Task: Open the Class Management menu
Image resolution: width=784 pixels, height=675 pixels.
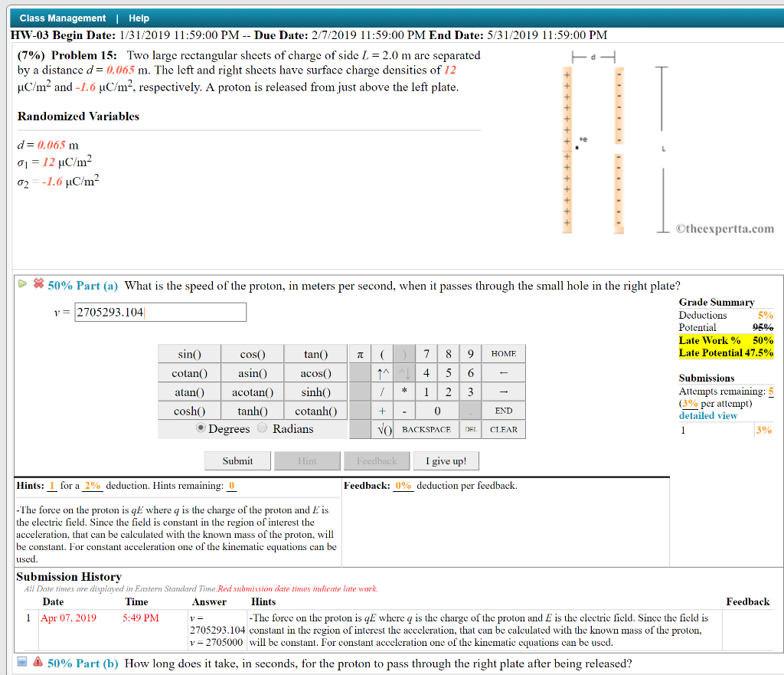Action: tap(63, 18)
